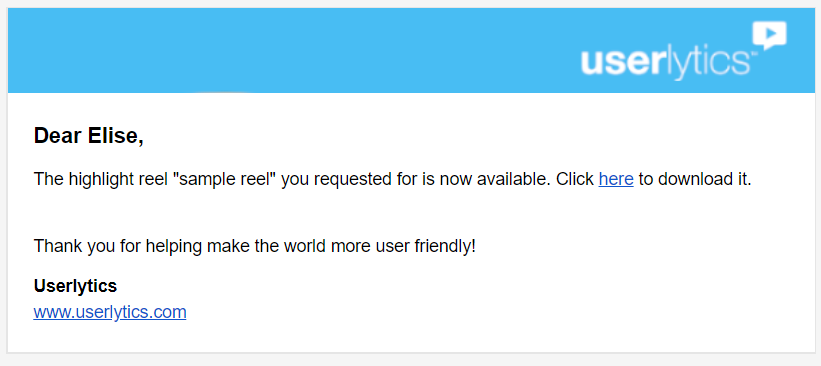Select the "Dear Elise," greeting heading
This screenshot has height=366, width=821.
(88, 136)
